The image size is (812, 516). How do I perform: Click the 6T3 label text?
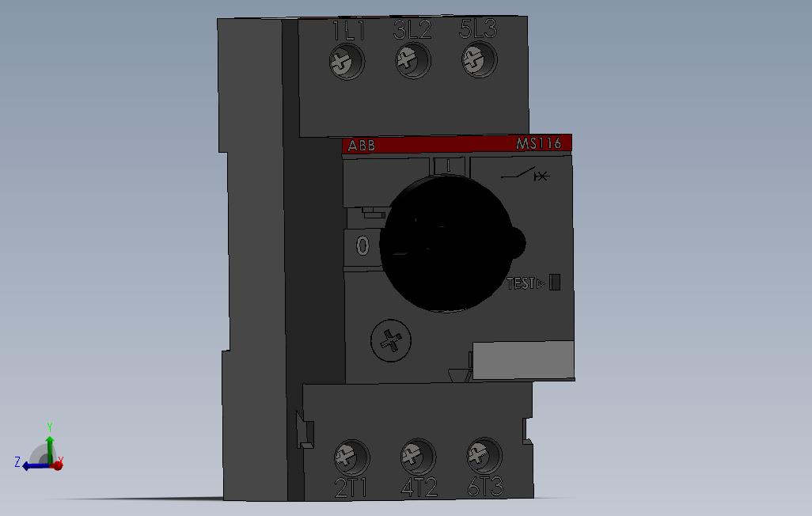[x=485, y=486]
